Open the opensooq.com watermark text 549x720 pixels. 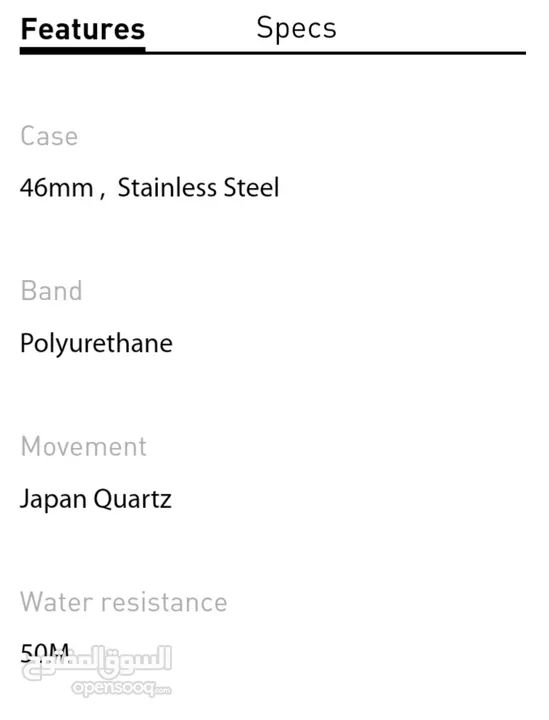click(x=121, y=688)
